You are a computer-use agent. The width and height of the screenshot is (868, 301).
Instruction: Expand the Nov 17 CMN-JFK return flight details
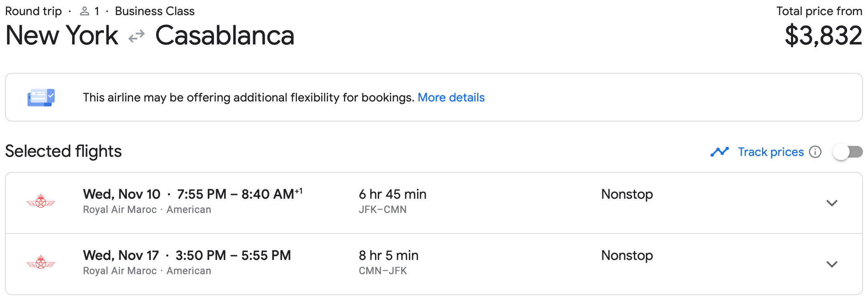click(x=833, y=264)
